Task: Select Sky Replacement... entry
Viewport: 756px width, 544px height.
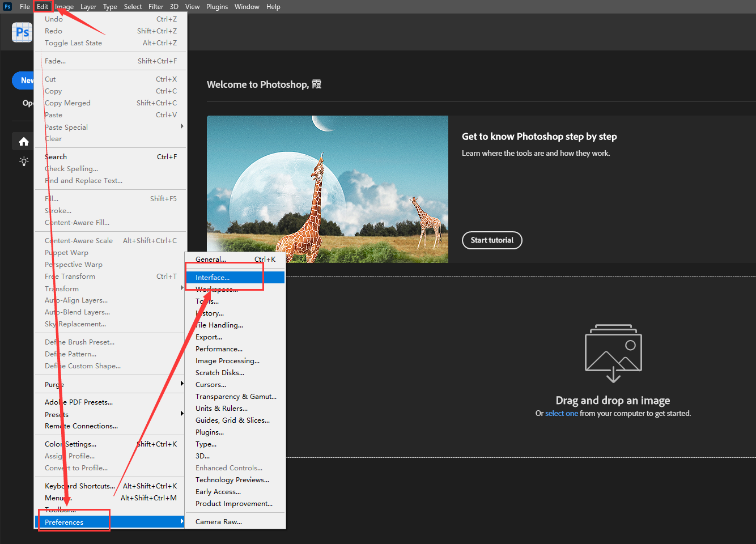Action: 111,324
